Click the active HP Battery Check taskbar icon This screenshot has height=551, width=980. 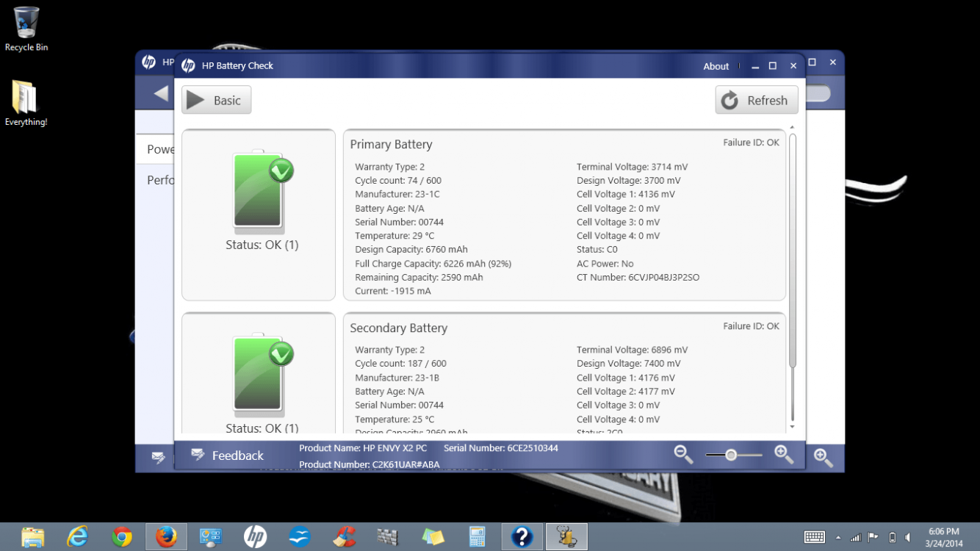(x=566, y=537)
